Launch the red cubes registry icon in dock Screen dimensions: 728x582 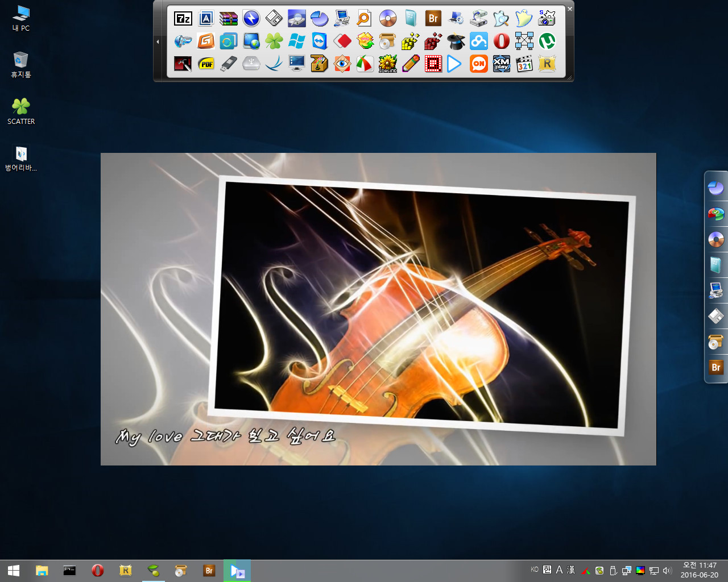point(433,41)
